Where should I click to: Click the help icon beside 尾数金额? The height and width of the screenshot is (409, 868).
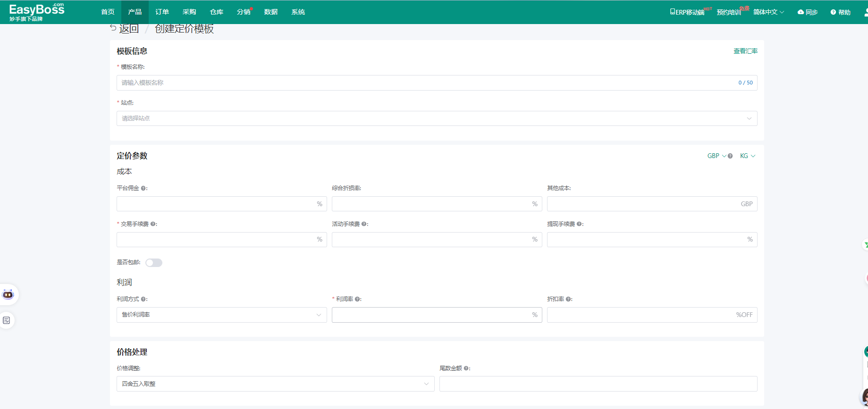tap(466, 368)
